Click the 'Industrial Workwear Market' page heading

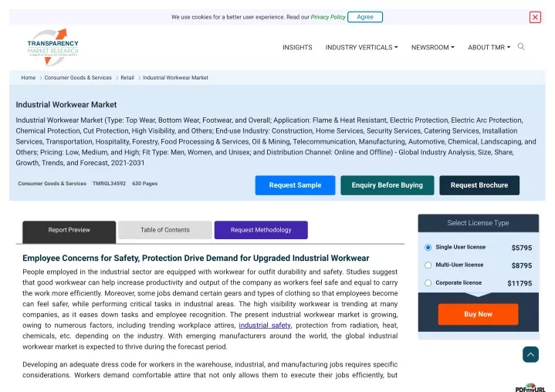click(66, 105)
